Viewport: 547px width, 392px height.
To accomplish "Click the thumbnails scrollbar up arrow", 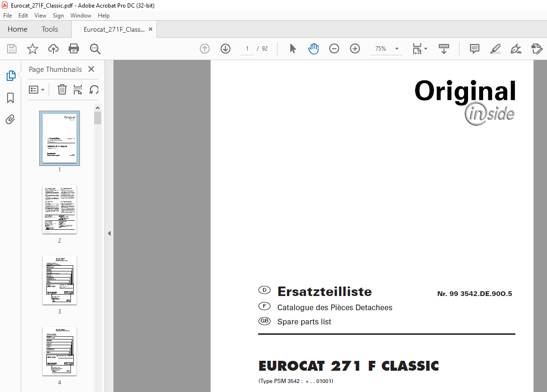I will click(98, 107).
